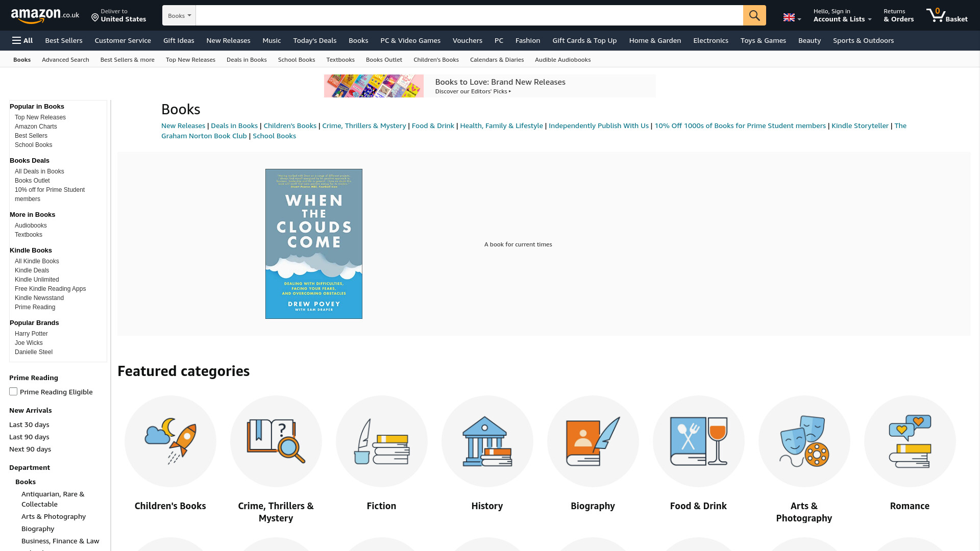
Task: Click Independently Publish With Us link
Action: click(x=599, y=126)
